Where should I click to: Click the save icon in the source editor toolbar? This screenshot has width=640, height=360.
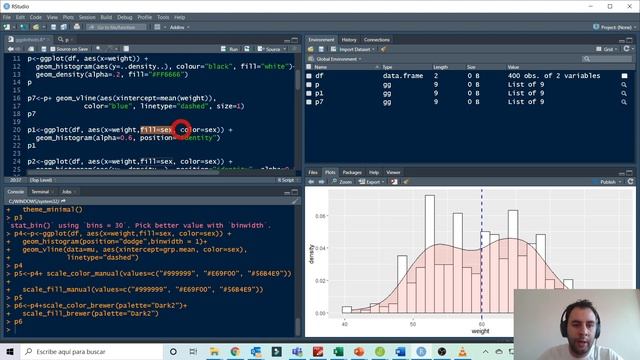[44, 49]
